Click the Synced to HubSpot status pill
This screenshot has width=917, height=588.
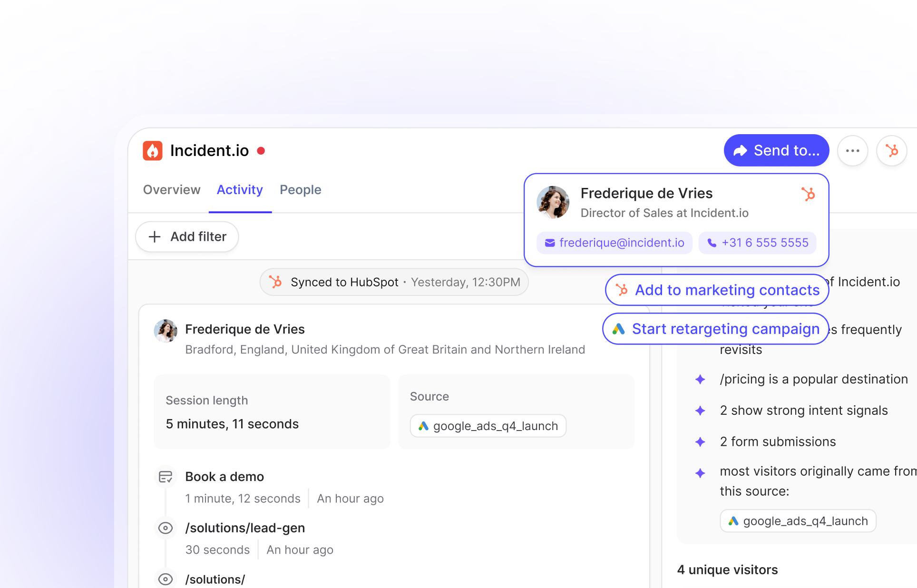pyautogui.click(x=394, y=282)
